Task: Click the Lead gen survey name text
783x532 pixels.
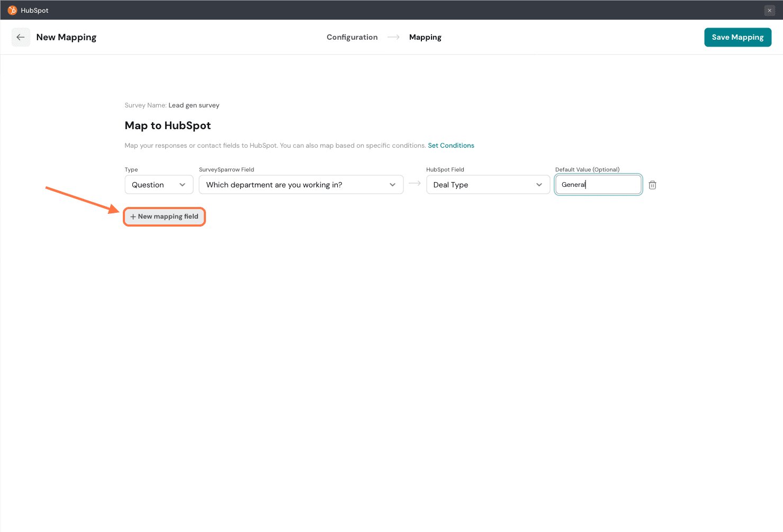Action: (x=194, y=105)
